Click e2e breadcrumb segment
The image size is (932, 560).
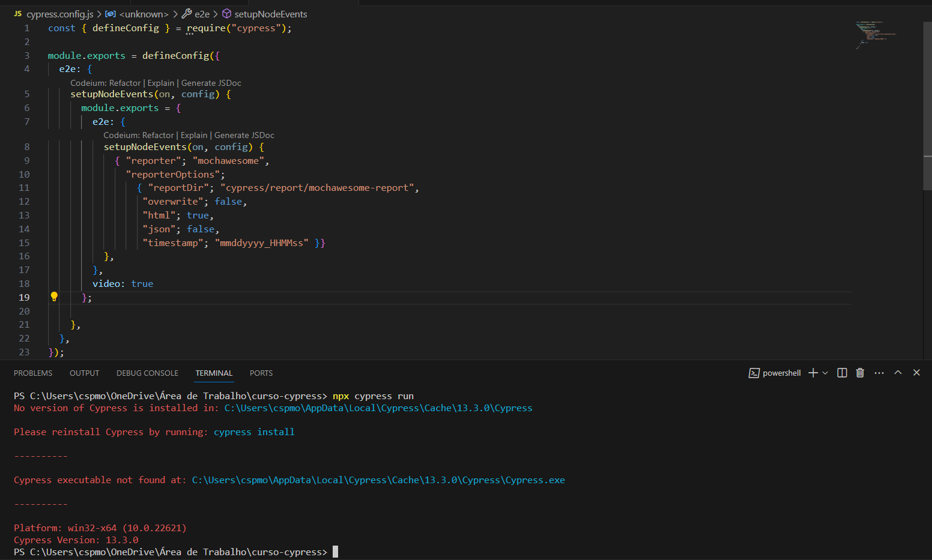pos(202,14)
